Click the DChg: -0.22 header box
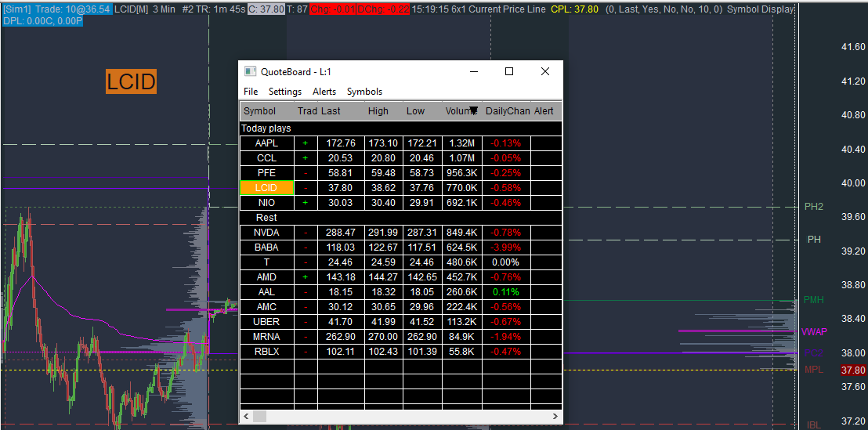 click(x=382, y=9)
